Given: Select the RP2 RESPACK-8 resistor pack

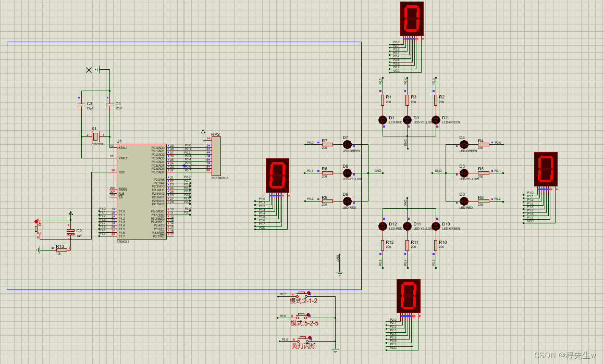Looking at the screenshot, I should [x=216, y=156].
